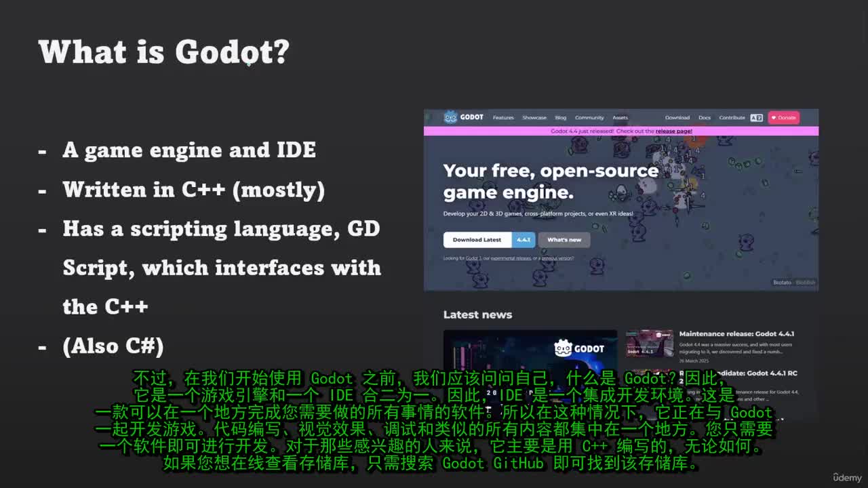Open the Features menu item
The image size is (868, 488).
pos(503,118)
